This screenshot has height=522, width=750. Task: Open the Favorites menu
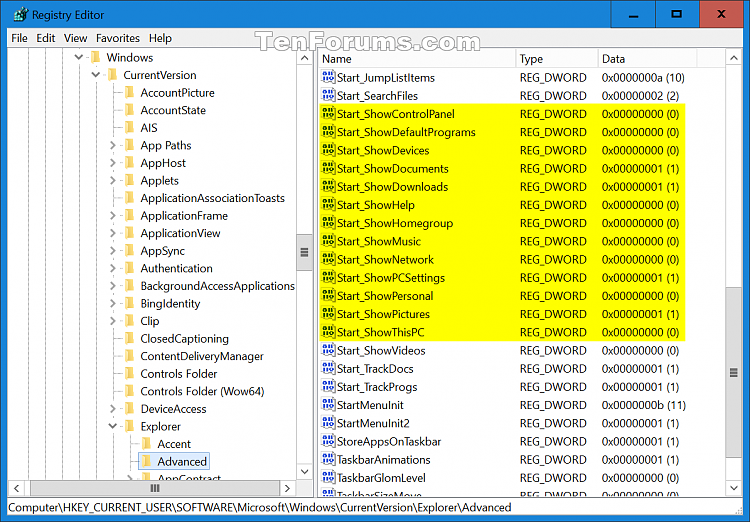pyautogui.click(x=118, y=38)
